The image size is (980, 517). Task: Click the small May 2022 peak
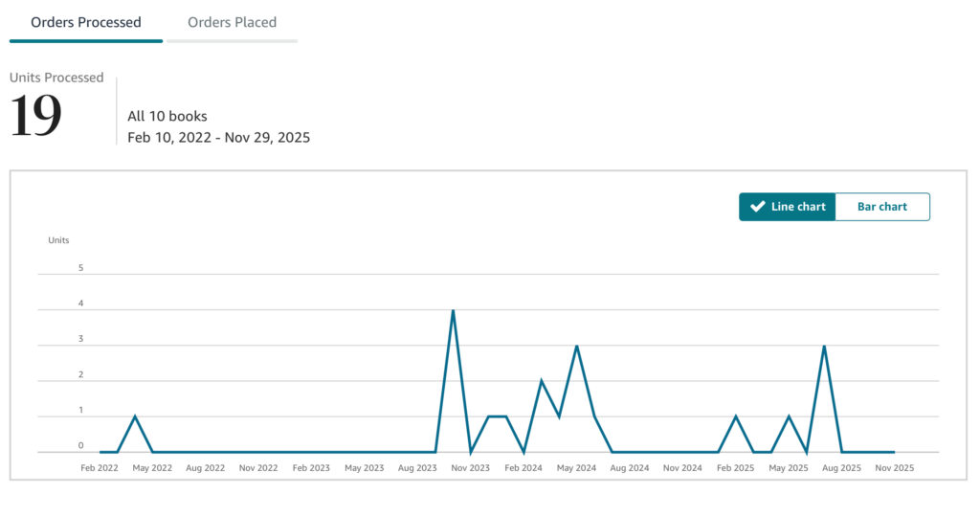(135, 416)
